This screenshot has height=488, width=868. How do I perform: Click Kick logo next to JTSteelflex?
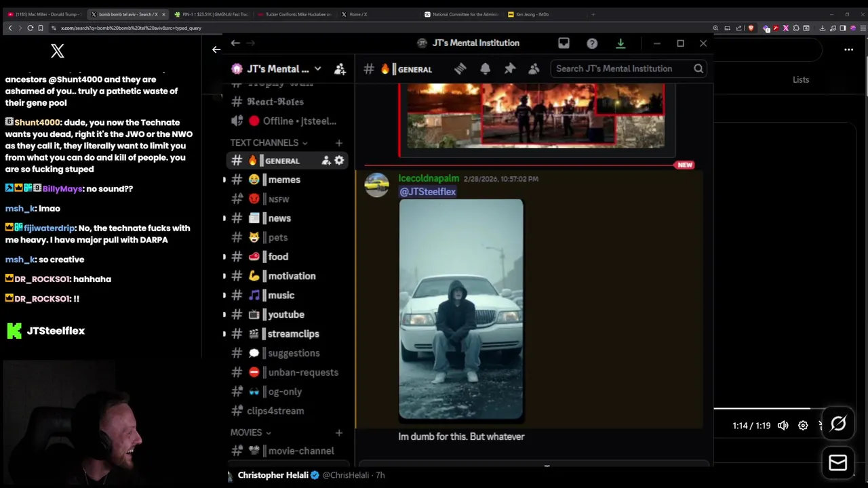coord(14,331)
